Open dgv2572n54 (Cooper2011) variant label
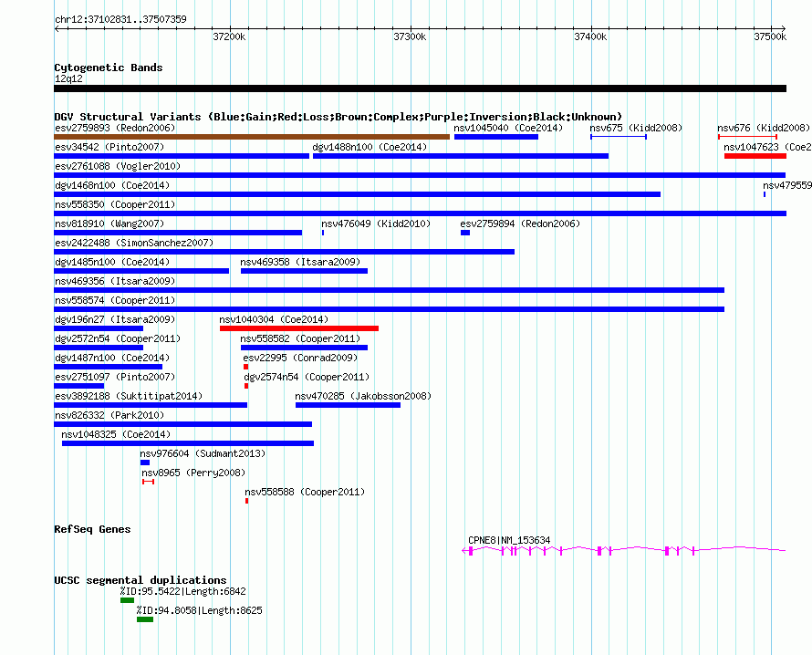The image size is (812, 655). (x=118, y=338)
